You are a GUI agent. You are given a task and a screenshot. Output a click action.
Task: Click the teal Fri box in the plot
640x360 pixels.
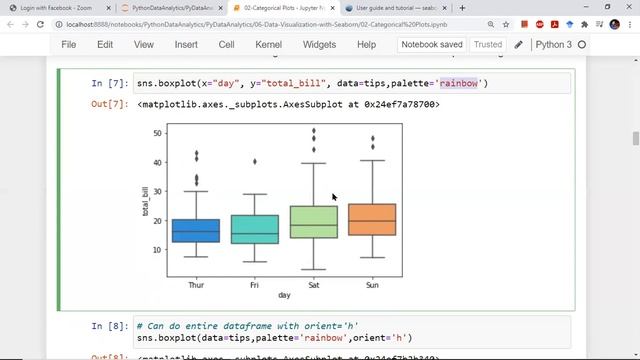[x=255, y=229]
